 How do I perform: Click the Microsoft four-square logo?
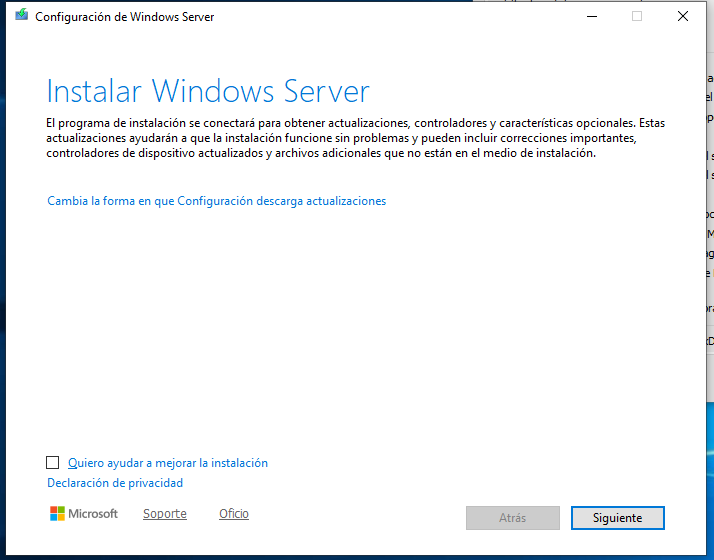click(x=58, y=514)
